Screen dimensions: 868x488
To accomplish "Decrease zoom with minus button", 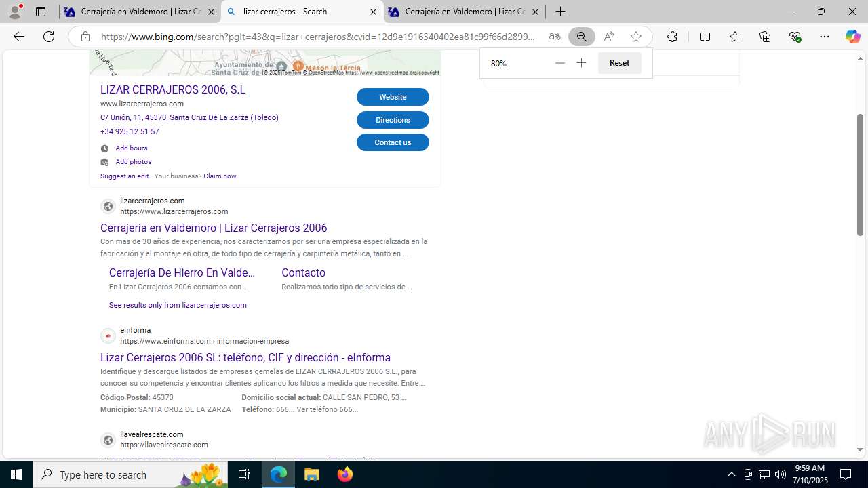I will tap(559, 63).
